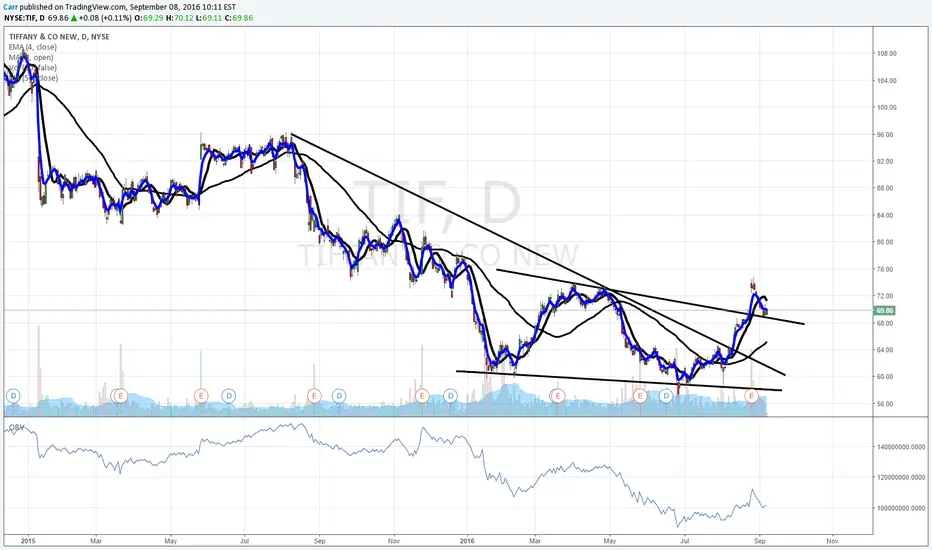Click the 60.00 price axis label
The width and height of the screenshot is (932, 550).
(884, 377)
